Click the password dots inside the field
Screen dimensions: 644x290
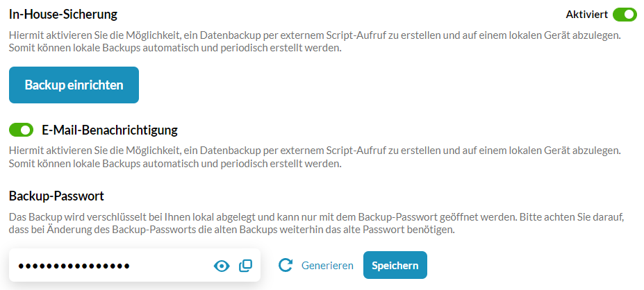coord(74,266)
